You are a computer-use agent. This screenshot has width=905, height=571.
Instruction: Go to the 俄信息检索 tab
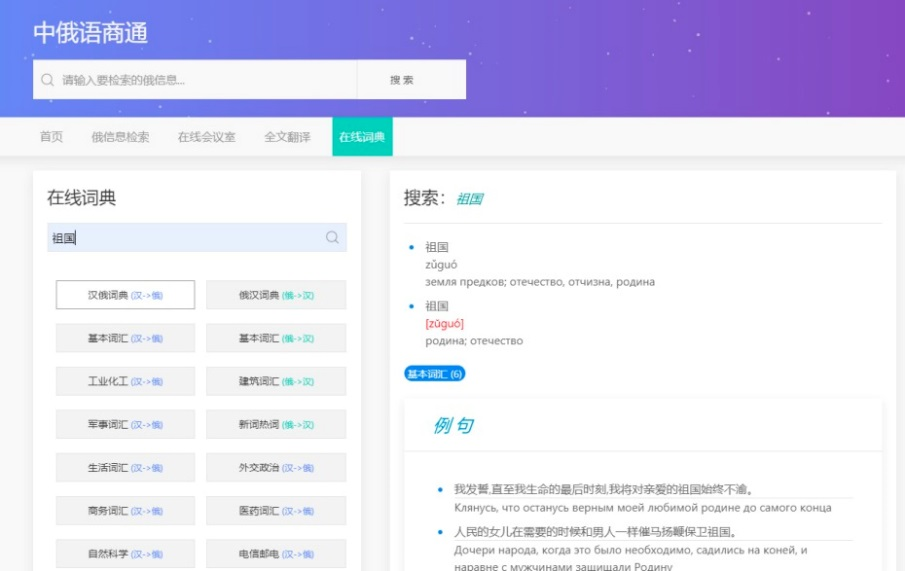pyautogui.click(x=120, y=137)
